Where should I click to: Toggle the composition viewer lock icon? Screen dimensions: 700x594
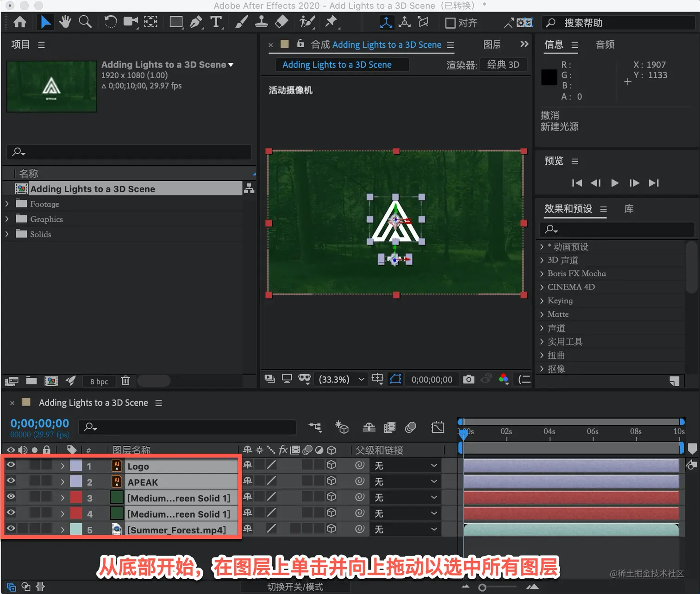300,44
